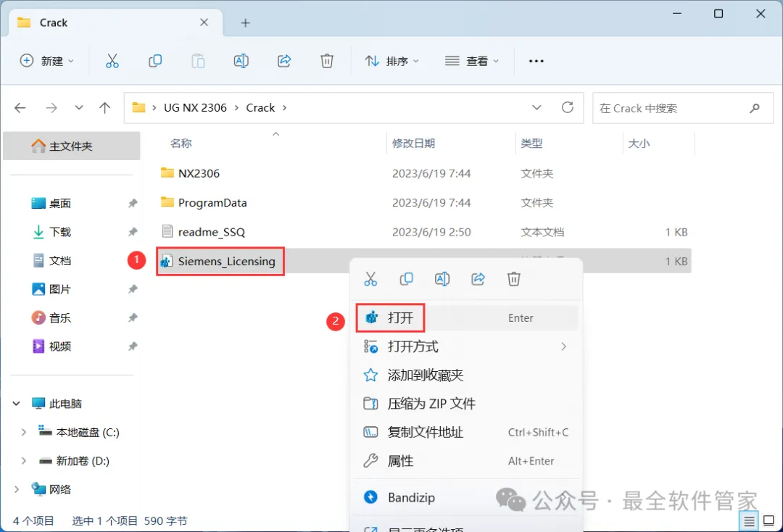Expand address bar history dropdown
Viewport: 783px width, 532px height.
pos(536,108)
